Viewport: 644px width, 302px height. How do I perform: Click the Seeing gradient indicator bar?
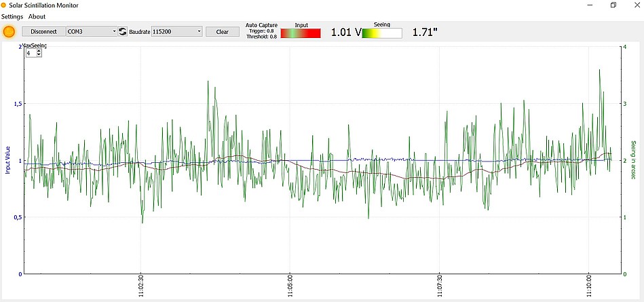[x=382, y=33]
